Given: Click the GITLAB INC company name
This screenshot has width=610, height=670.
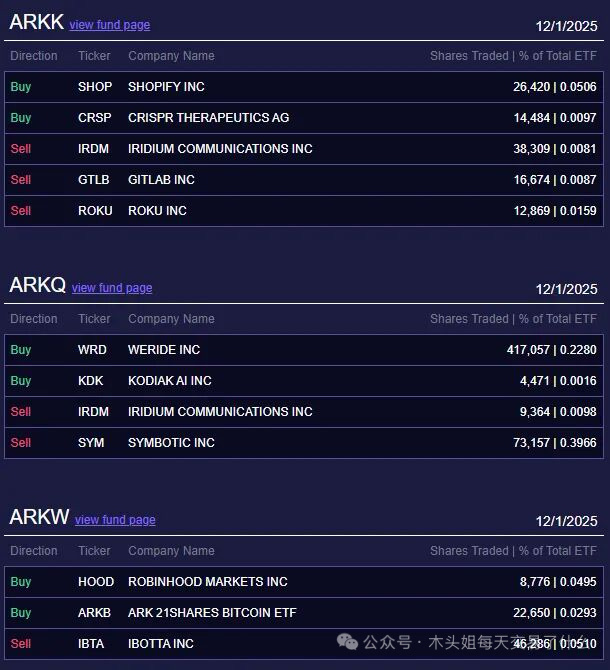Looking at the screenshot, I should [161, 180].
